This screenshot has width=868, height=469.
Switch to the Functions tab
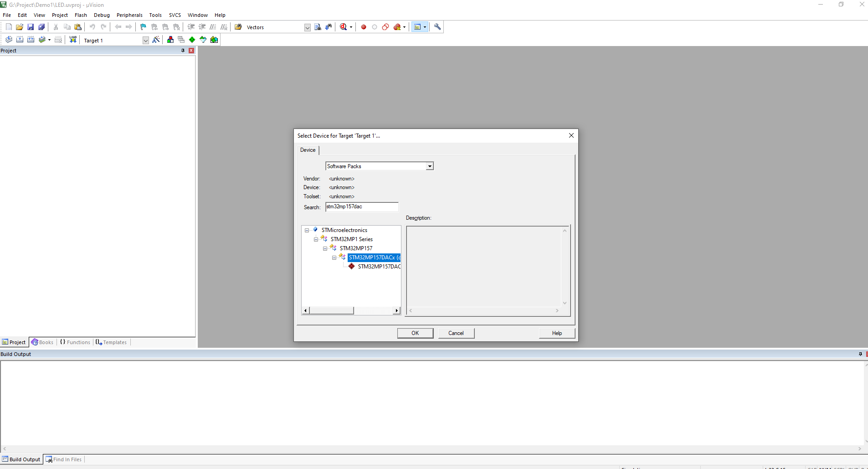75,342
